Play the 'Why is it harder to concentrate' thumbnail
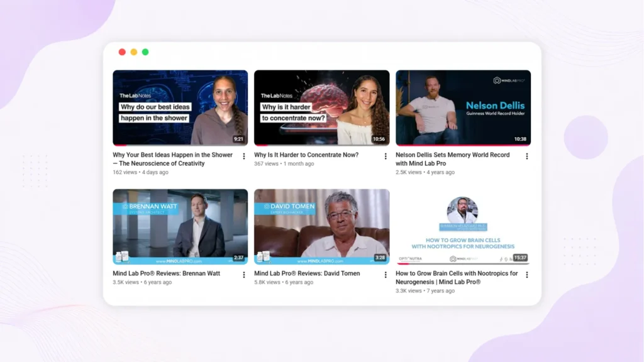This screenshot has width=644, height=362. [321, 107]
